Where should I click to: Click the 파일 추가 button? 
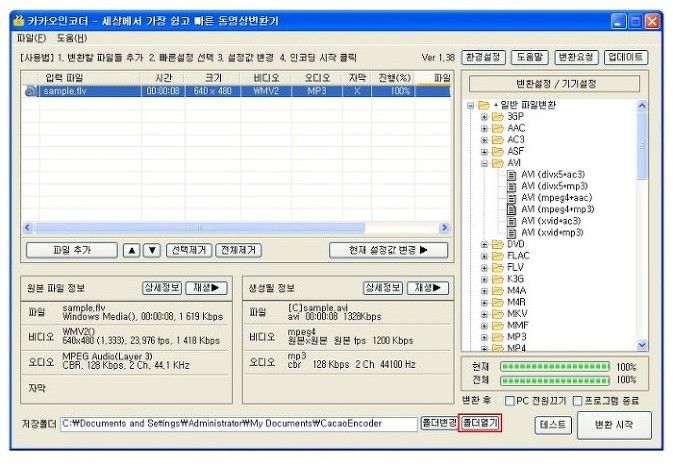(72, 250)
